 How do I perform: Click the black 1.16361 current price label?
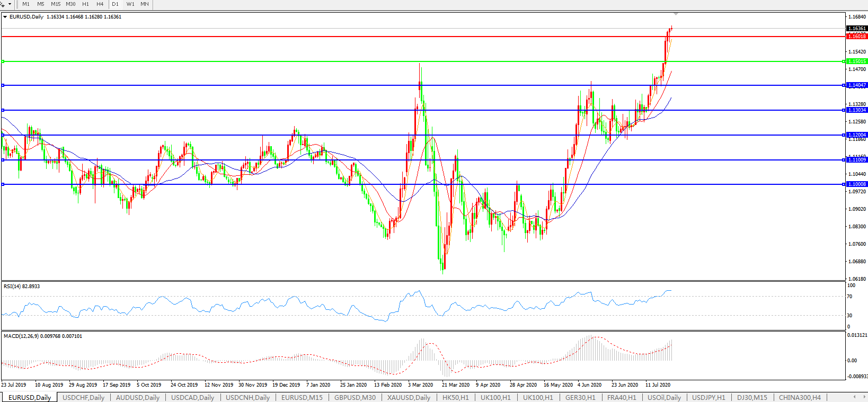tap(856, 29)
